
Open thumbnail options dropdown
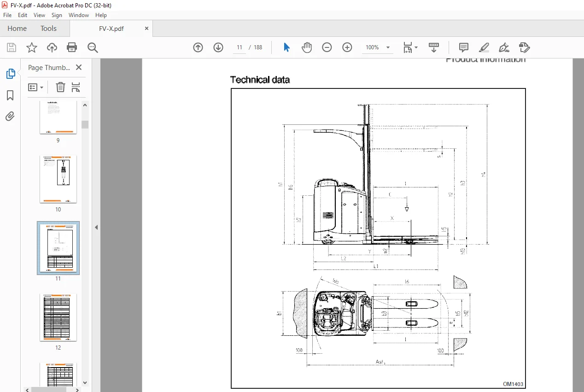(35, 87)
